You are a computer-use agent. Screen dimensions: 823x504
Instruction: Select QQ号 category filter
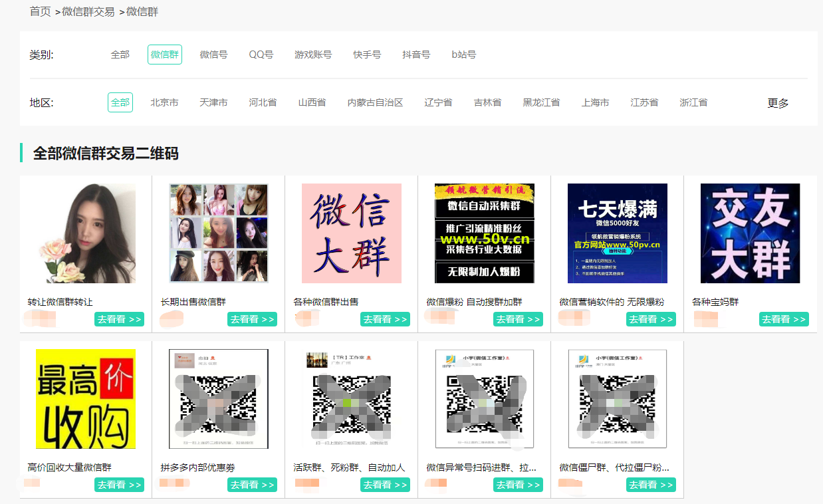click(x=261, y=55)
